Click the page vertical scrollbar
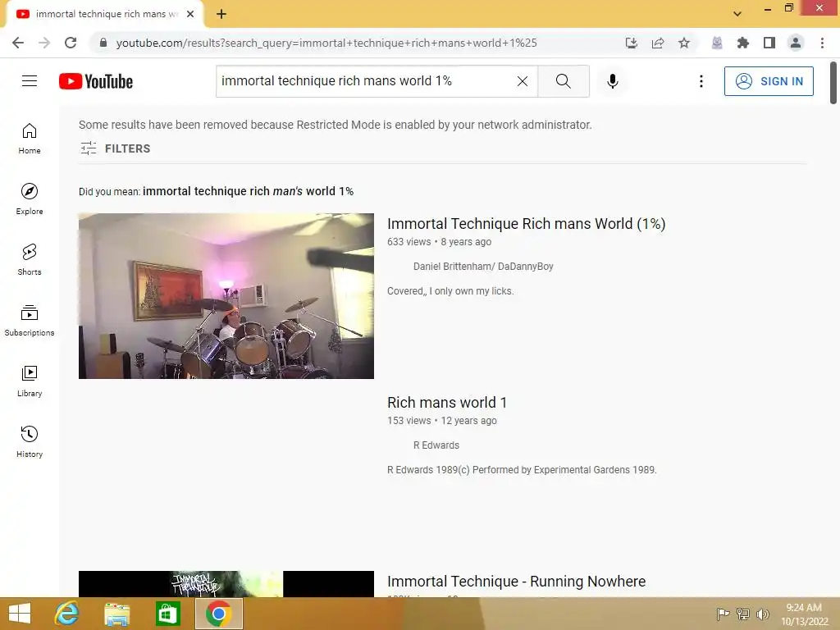The width and height of the screenshot is (840, 630). pyautogui.click(x=833, y=83)
